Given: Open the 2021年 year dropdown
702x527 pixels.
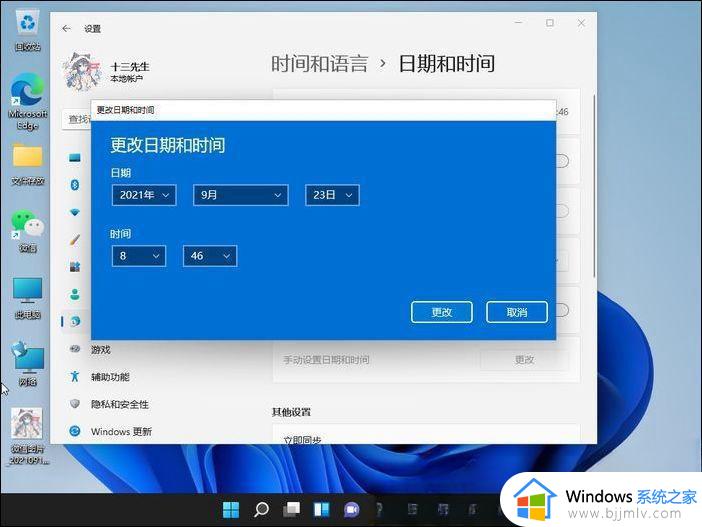Looking at the screenshot, I should click(x=144, y=195).
